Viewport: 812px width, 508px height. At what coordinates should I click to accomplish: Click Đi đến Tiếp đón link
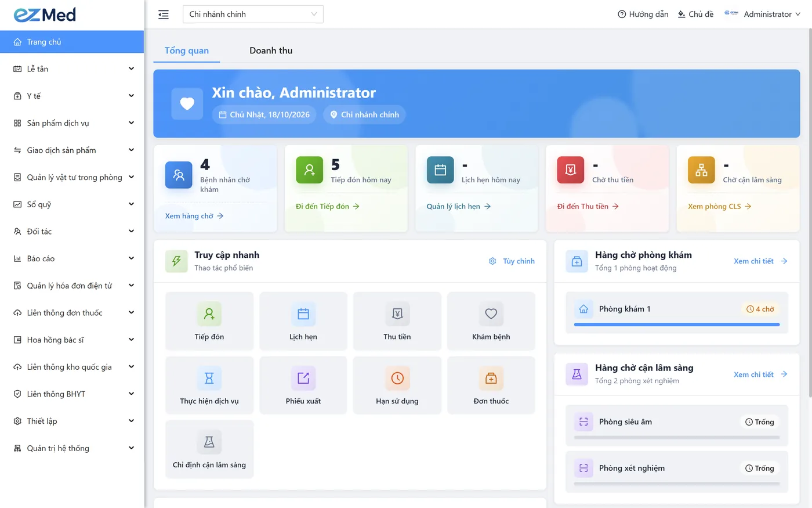[x=328, y=206]
